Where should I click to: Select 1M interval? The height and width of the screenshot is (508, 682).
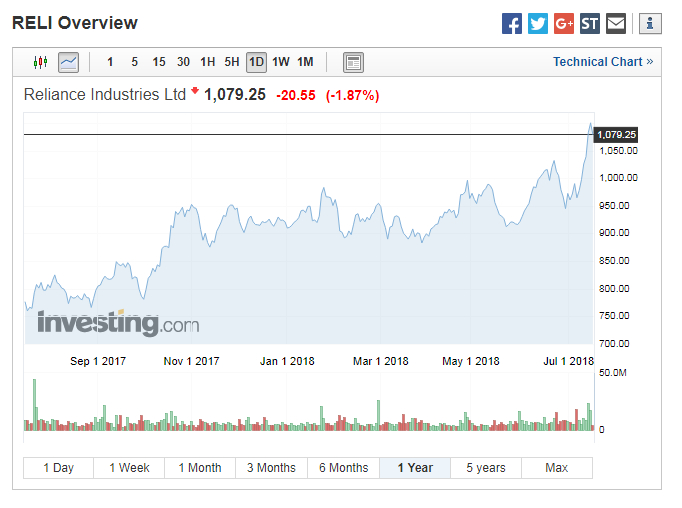coord(305,62)
